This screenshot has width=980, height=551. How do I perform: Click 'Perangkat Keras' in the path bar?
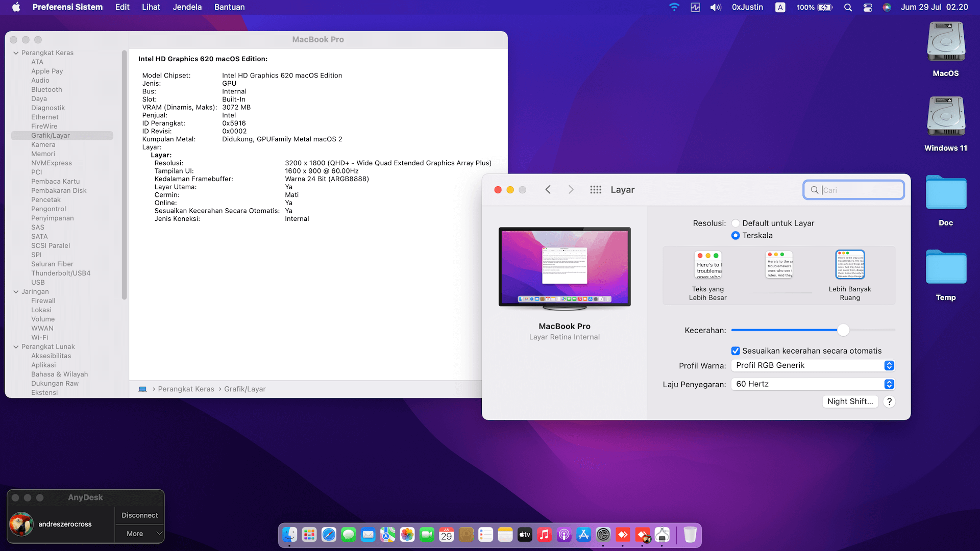point(186,389)
